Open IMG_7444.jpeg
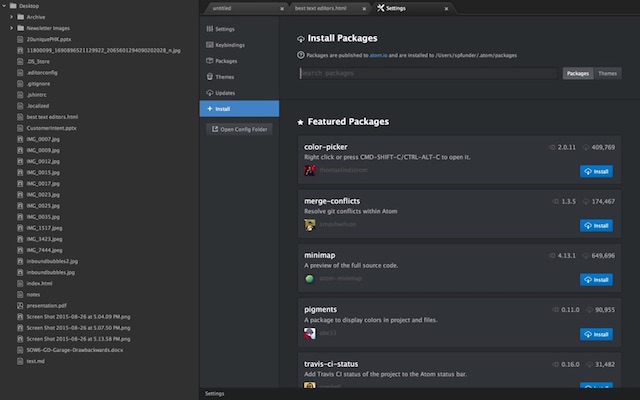640x400 pixels. 44,250
